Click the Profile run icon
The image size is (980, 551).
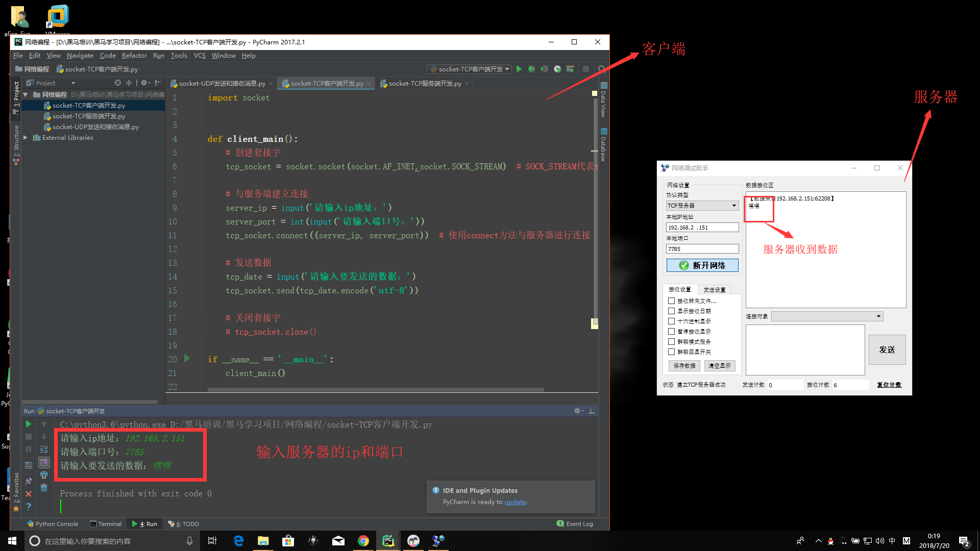[x=557, y=69]
